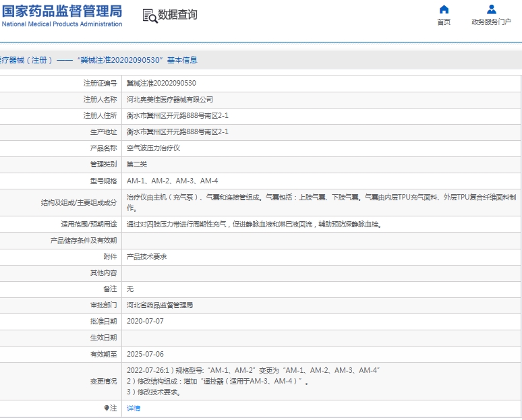This screenshot has width=522, height=420.
Task: Click the home house icon
Action: click(444, 9)
